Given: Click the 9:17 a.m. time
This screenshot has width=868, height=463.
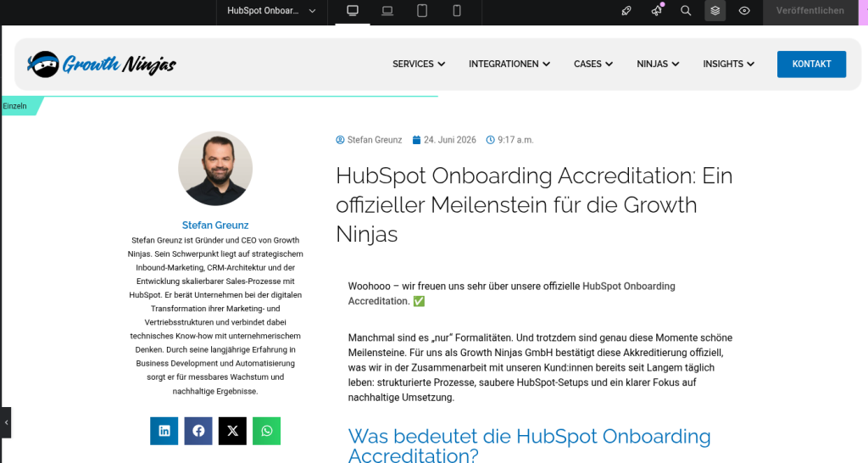Looking at the screenshot, I should click(515, 140).
